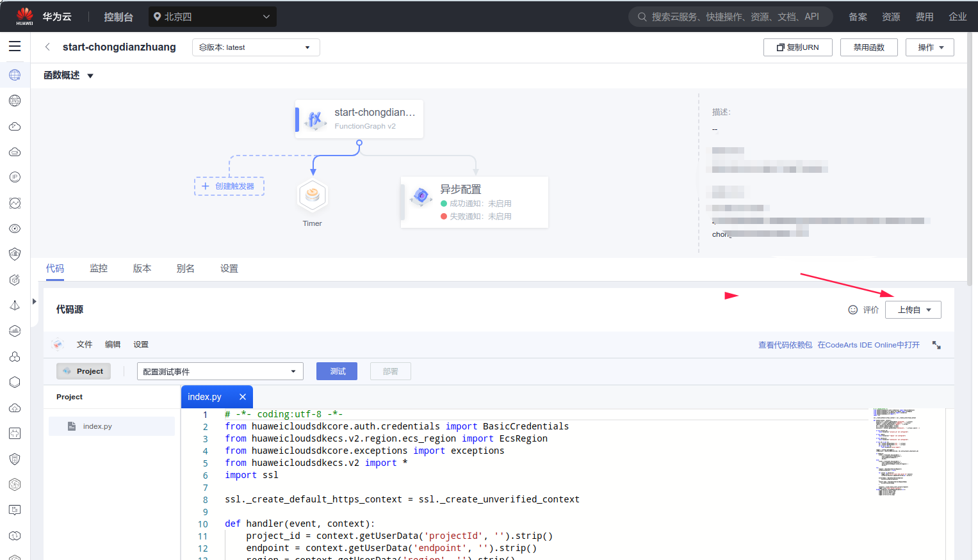Click the monitoring chart icon in sidebar
The image size is (978, 560).
[x=15, y=203]
